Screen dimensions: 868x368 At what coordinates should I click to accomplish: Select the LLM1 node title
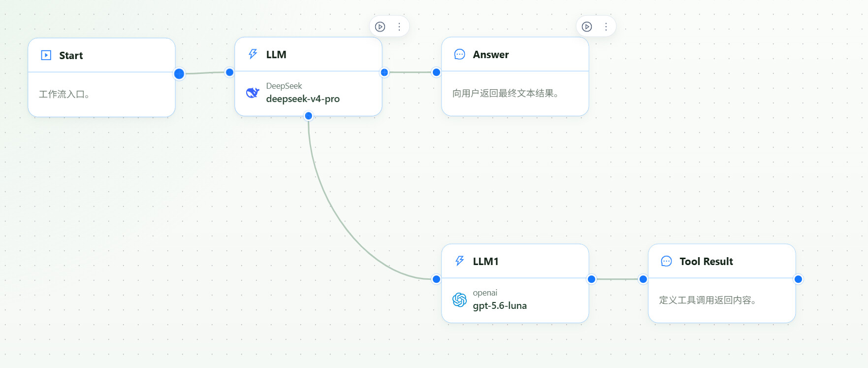click(486, 261)
